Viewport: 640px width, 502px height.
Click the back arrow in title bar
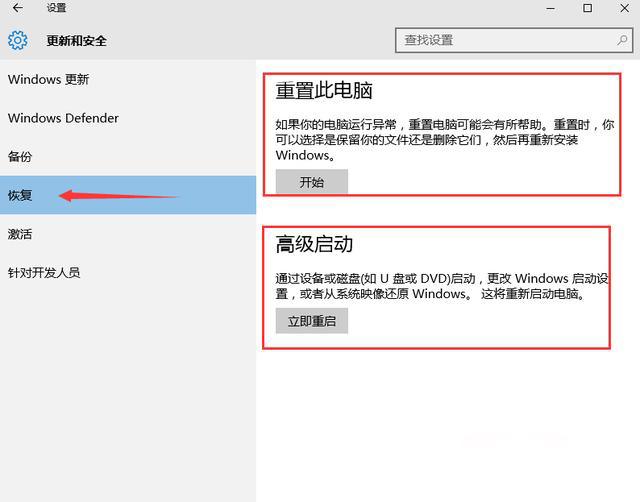click(17, 8)
